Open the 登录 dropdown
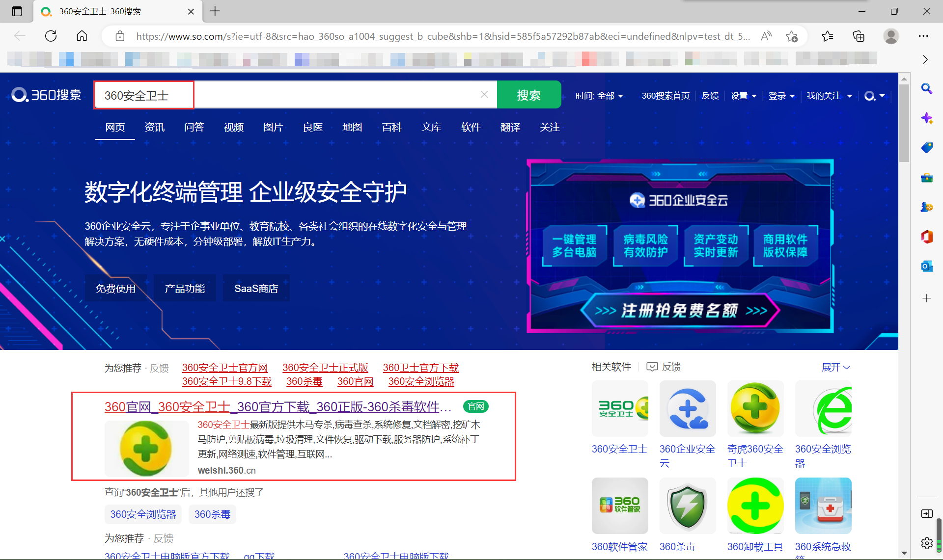 (x=781, y=96)
